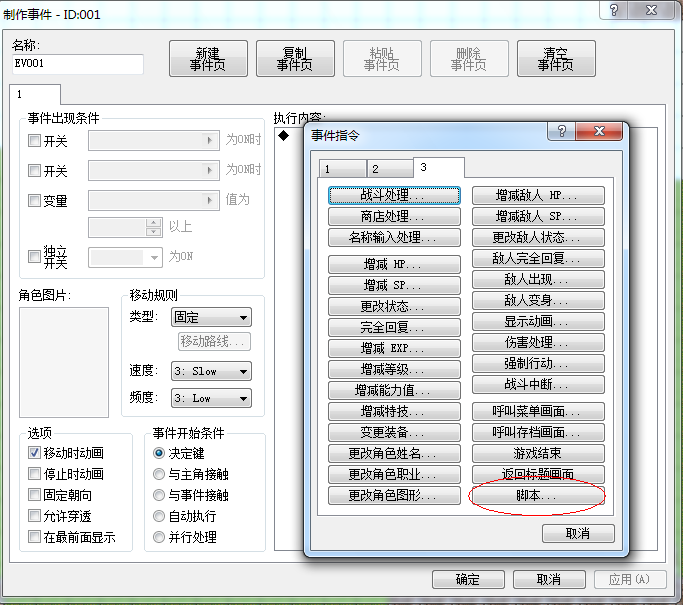Screen dimensions: 683x605
Task: Open the 频度 dropdown showing 3: Low
Action: tap(211, 398)
